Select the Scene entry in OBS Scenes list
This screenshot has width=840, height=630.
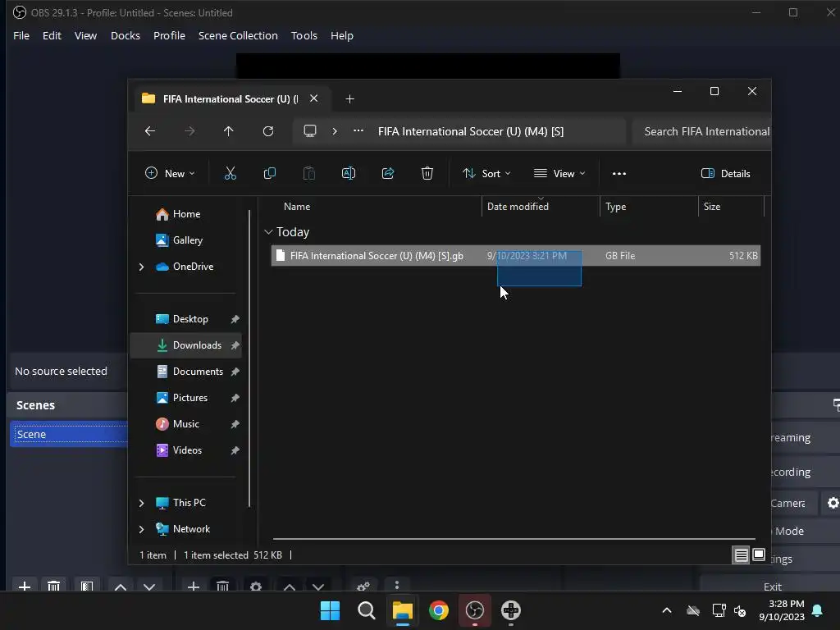click(69, 434)
